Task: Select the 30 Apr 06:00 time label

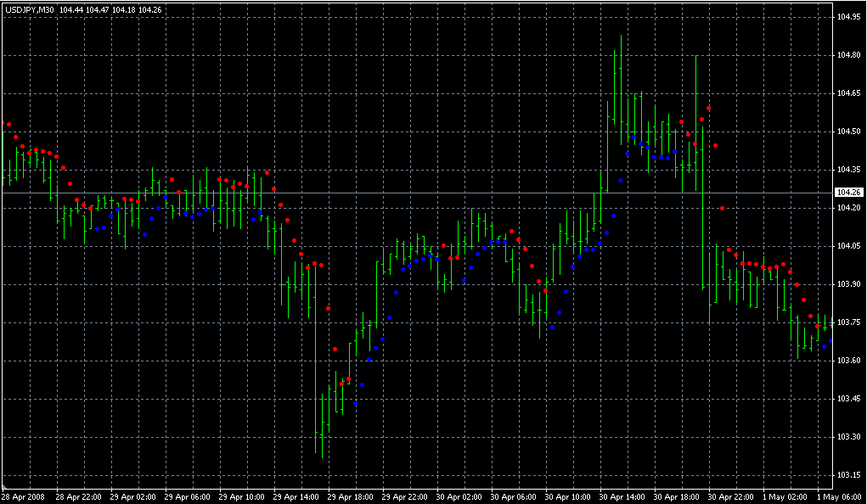Action: coord(515,496)
